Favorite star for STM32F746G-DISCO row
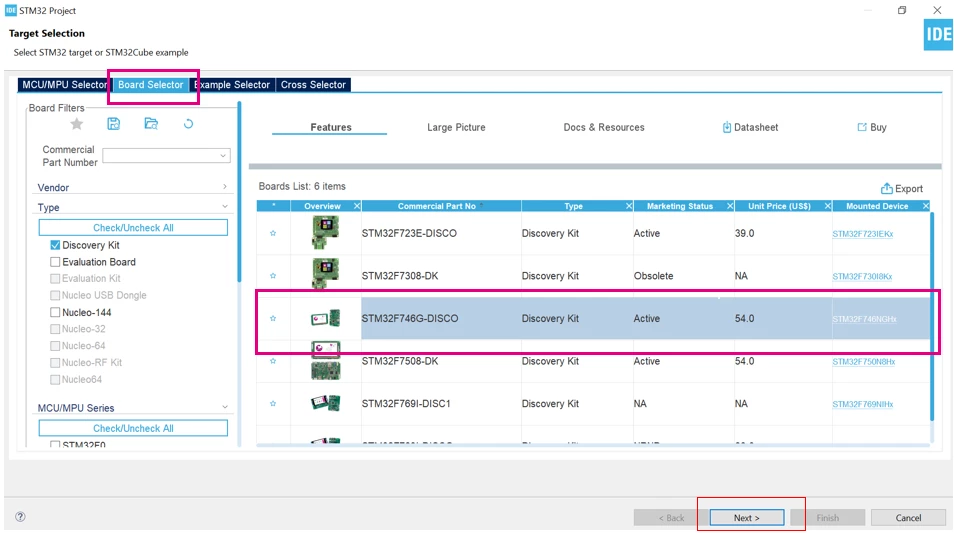This screenshot has width=954, height=533. pos(273,318)
